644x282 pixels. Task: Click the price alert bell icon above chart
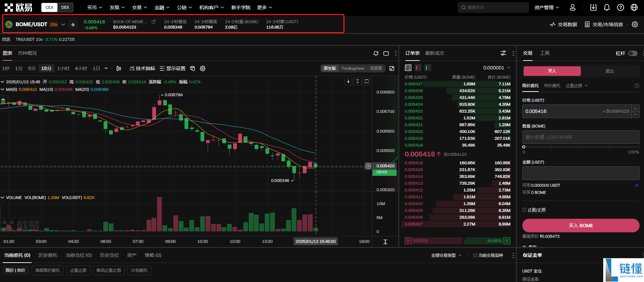(376, 53)
